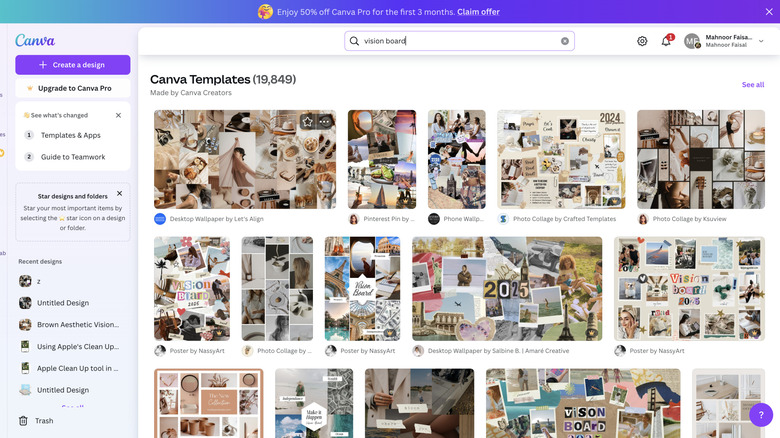Open the help question mark button
The image size is (780, 438).
point(761,415)
